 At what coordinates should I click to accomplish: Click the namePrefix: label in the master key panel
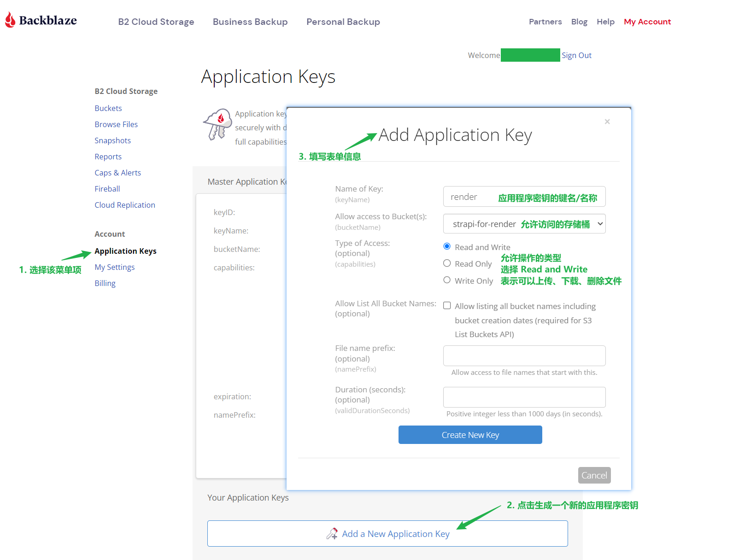click(235, 415)
